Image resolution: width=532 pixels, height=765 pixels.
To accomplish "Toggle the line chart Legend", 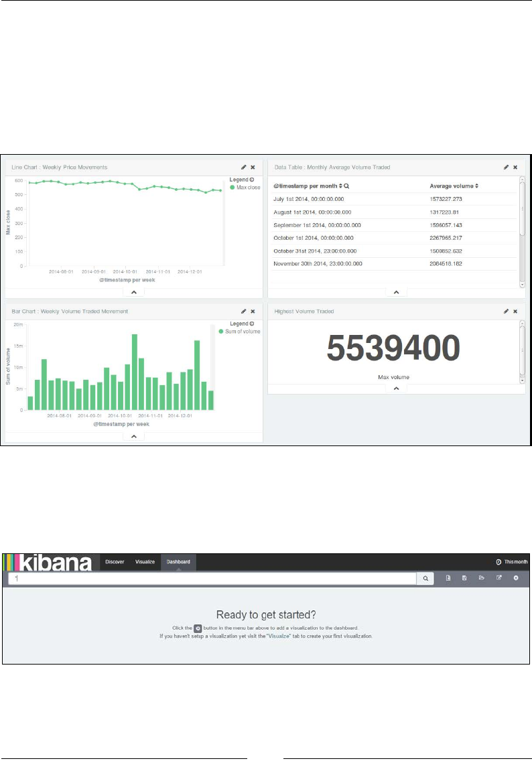I will 242,180.
